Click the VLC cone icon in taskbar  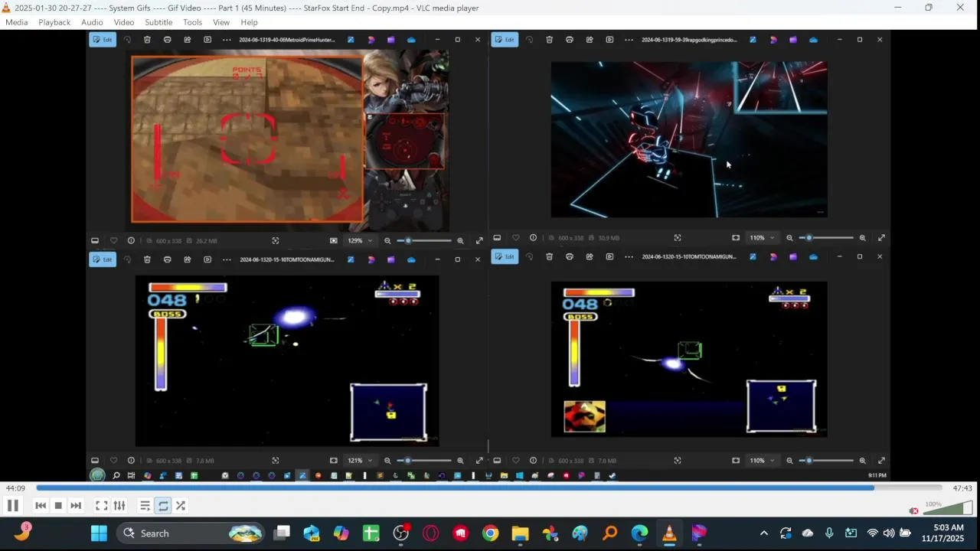click(669, 533)
